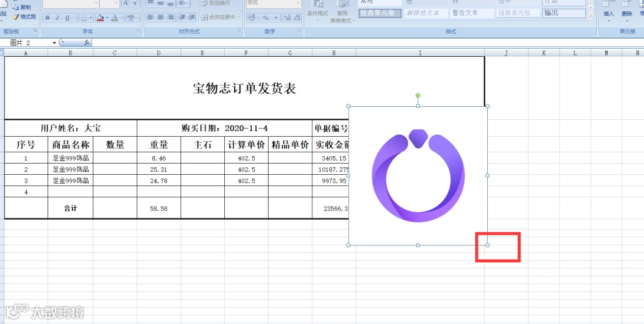The height and width of the screenshot is (324, 644).
Task: Click the 商品名称 header cell
Action: pyautogui.click(x=71, y=145)
